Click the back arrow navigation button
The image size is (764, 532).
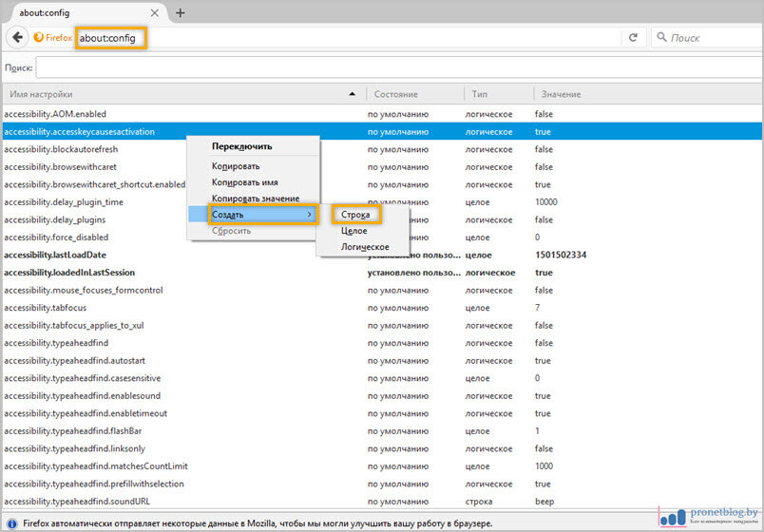(17, 38)
